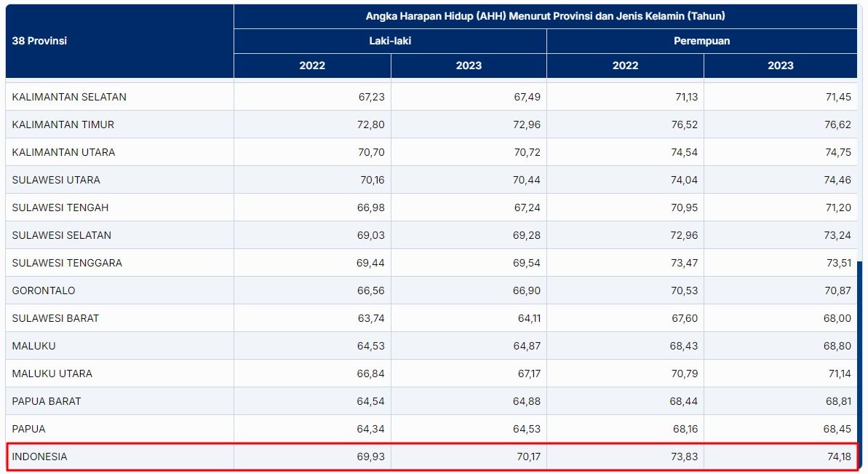Click the 2023 header under Perempuan
This screenshot has height=474, width=868.
(780, 66)
